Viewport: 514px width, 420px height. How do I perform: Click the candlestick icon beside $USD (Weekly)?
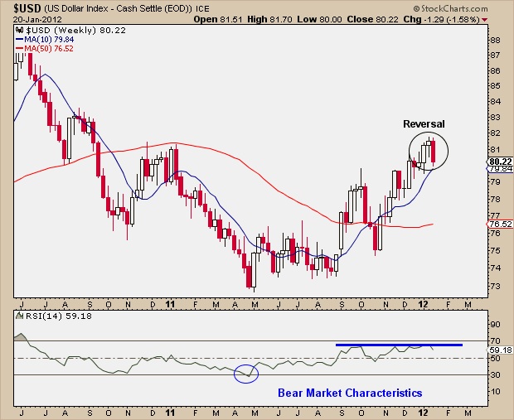point(20,30)
